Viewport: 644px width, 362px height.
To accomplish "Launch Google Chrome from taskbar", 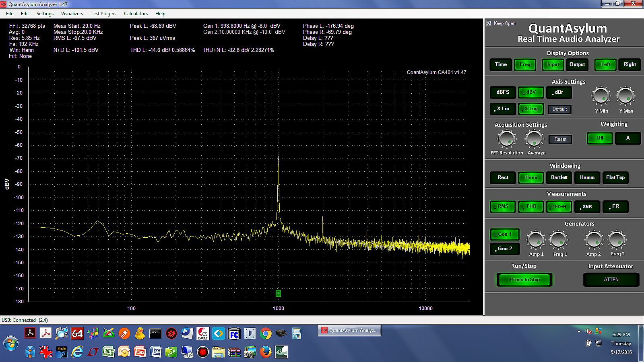I will point(265,333).
